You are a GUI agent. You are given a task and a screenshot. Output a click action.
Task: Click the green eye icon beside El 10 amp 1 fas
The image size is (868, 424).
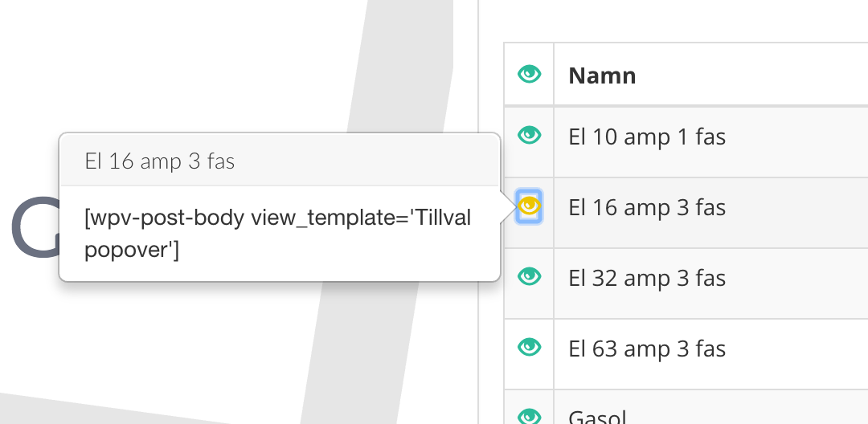[x=529, y=134]
